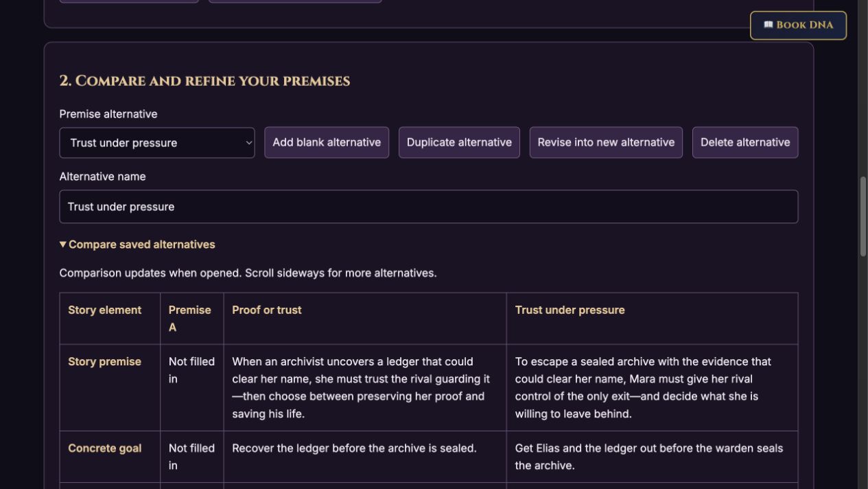
Task: Focus the Alternative name text field
Action: point(429,207)
